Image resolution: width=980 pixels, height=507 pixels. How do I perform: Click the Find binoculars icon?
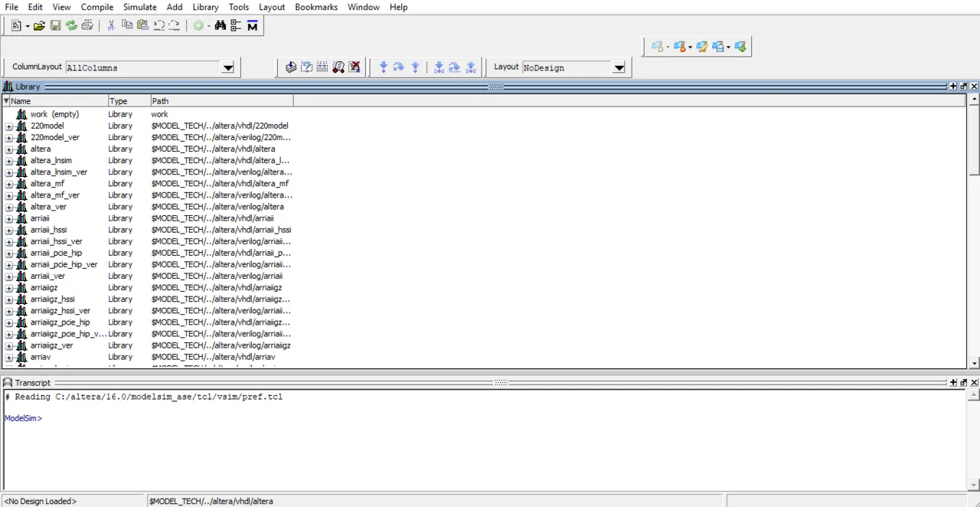pyautogui.click(x=220, y=25)
